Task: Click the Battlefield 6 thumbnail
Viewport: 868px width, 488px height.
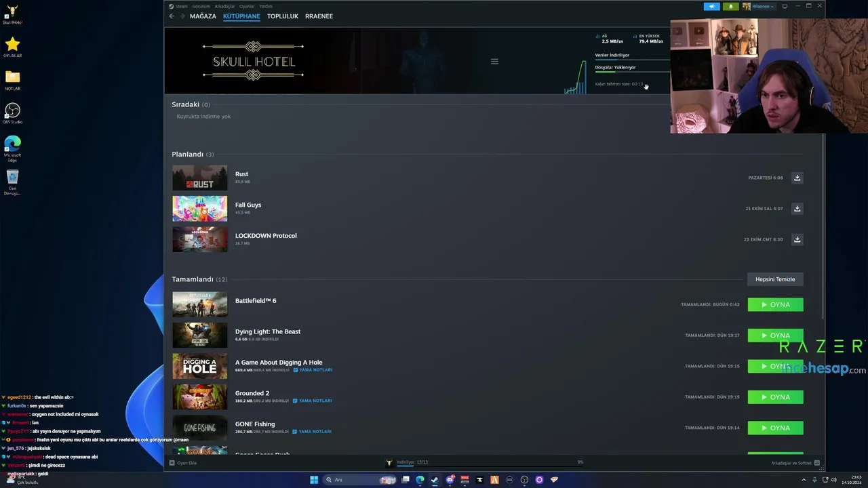Action: (x=199, y=304)
